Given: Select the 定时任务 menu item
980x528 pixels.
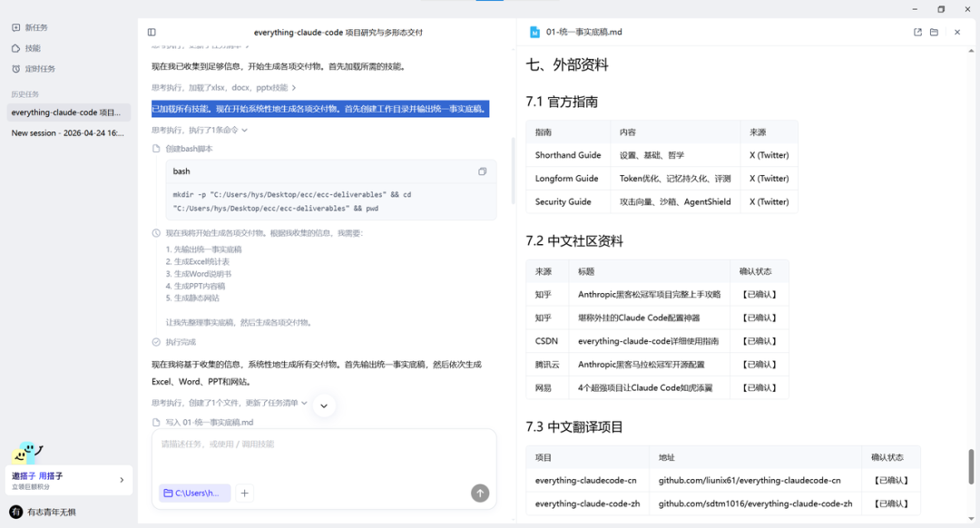Looking at the screenshot, I should tap(40, 69).
